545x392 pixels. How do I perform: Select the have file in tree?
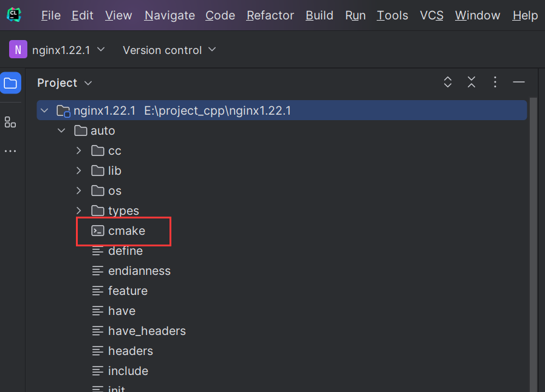click(122, 311)
